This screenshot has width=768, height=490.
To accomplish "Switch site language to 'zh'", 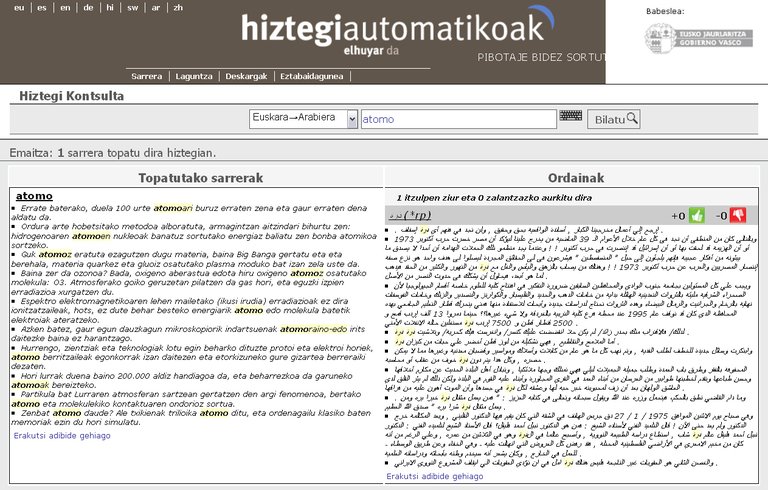I will (178, 7).
